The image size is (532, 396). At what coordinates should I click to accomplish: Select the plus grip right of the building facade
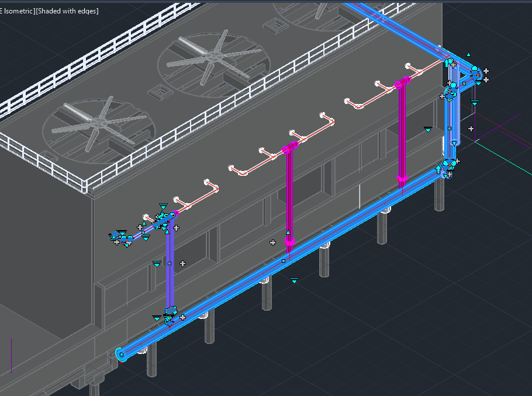click(x=471, y=128)
